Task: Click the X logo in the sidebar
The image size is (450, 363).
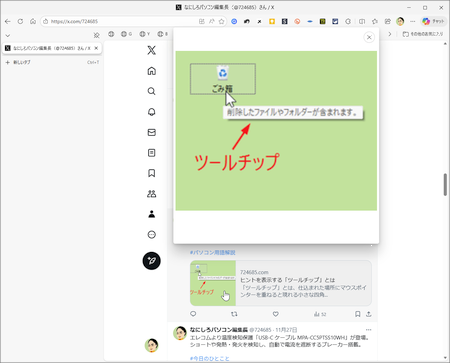Action: click(x=152, y=50)
